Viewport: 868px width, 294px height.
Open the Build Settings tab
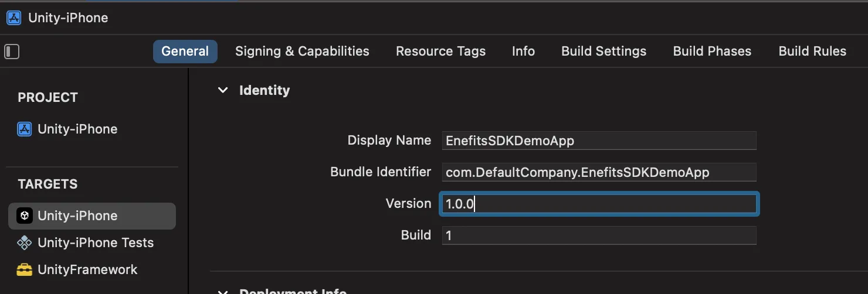point(603,52)
